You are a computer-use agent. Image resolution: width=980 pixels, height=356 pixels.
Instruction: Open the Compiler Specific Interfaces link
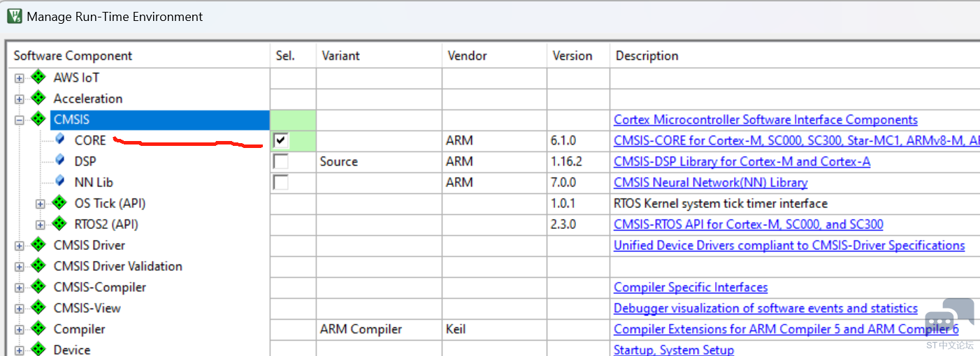tap(691, 287)
